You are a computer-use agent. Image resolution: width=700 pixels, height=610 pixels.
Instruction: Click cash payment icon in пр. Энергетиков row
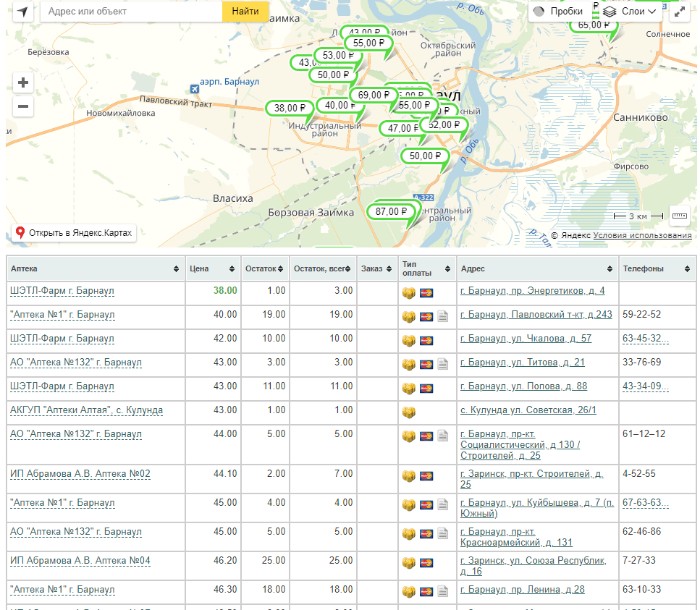(409, 293)
